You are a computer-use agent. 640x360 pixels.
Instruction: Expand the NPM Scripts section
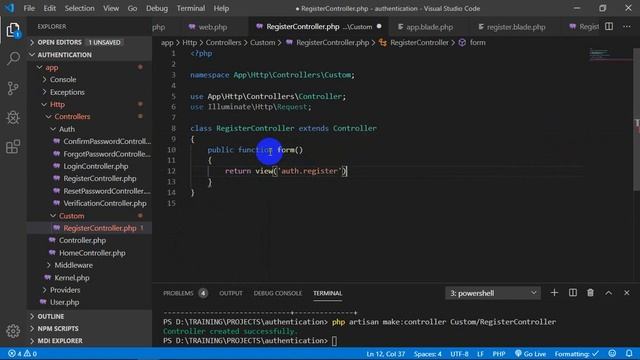pos(89,329)
